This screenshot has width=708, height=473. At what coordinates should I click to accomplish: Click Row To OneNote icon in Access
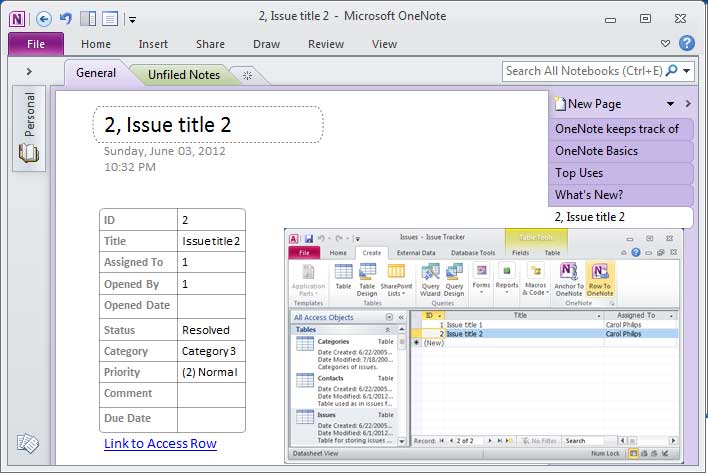click(x=600, y=280)
